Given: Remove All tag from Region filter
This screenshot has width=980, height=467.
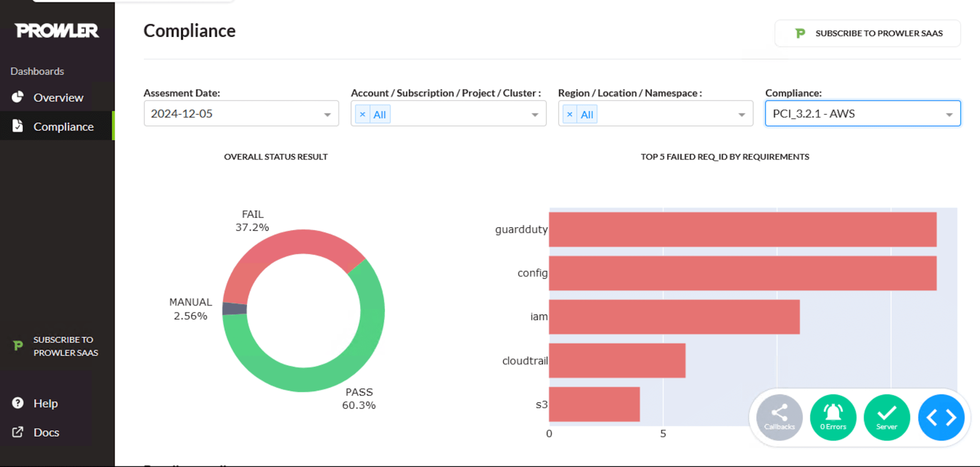Looking at the screenshot, I should click(570, 114).
